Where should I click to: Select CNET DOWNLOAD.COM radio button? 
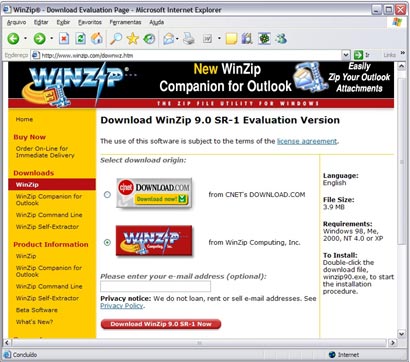[107, 195]
